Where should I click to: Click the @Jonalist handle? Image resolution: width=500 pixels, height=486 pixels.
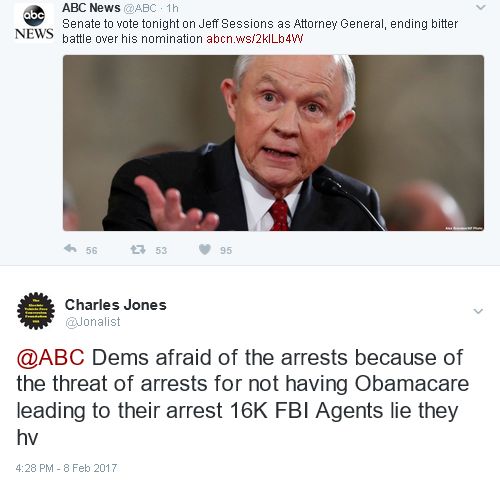click(93, 322)
